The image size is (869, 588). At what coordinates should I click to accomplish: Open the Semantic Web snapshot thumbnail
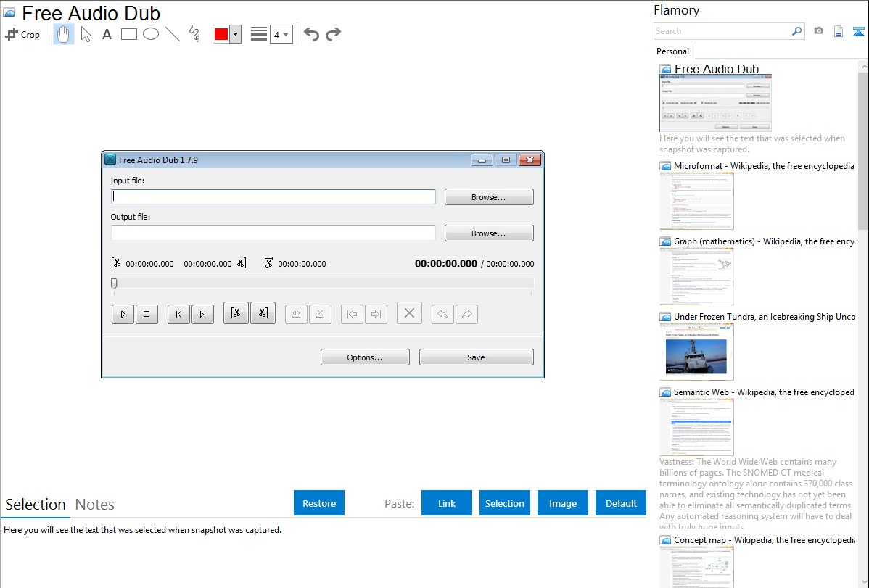[696, 427]
